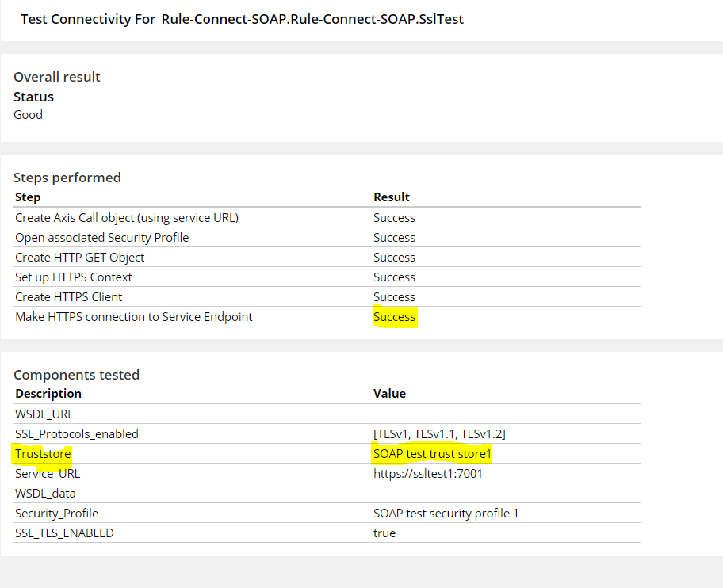723x588 pixels.
Task: Click the Create HTTP GET Object step
Action: [80, 257]
